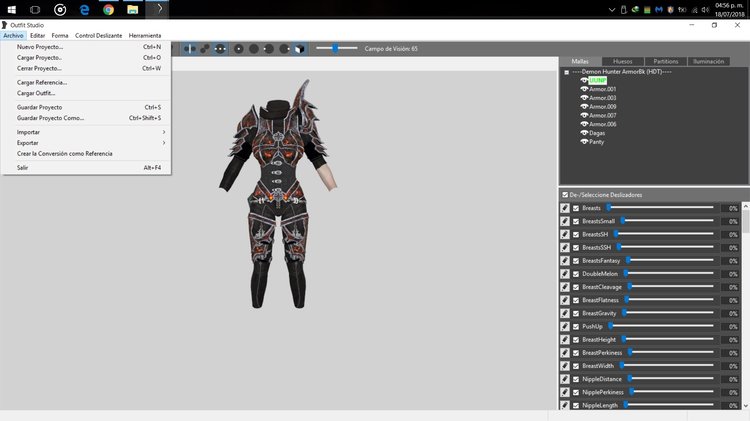Collapse the Demon Hunter ArmorBk tree node

pos(566,72)
